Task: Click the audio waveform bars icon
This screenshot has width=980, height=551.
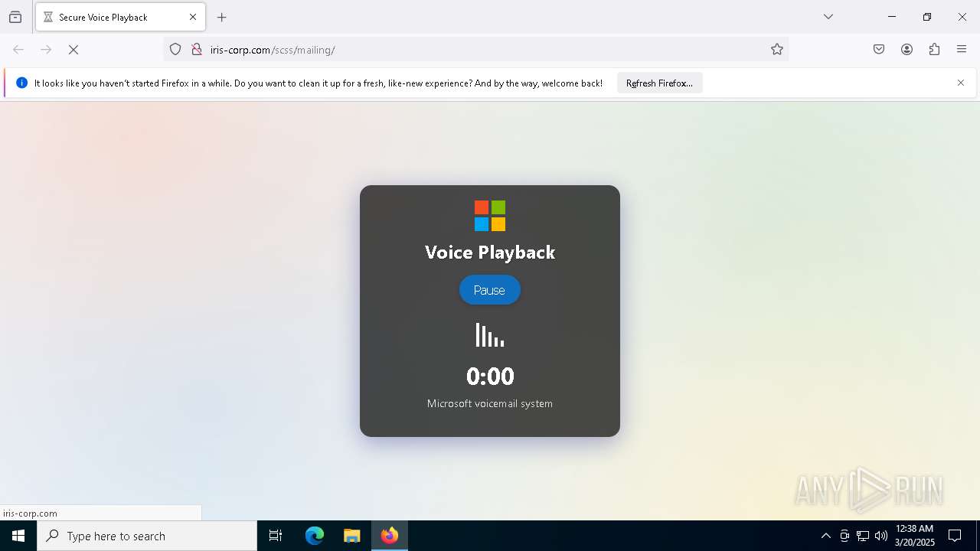Action: [490, 334]
